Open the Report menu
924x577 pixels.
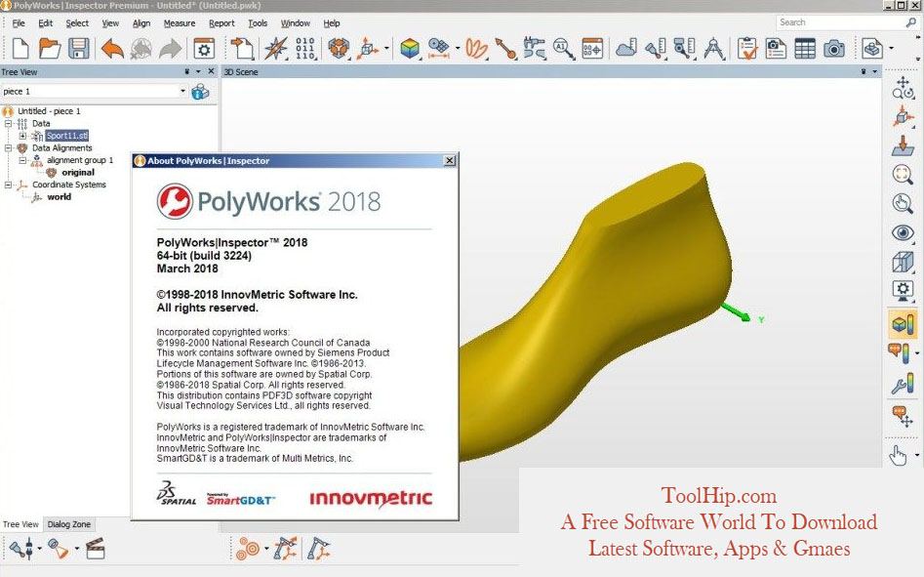pos(221,23)
